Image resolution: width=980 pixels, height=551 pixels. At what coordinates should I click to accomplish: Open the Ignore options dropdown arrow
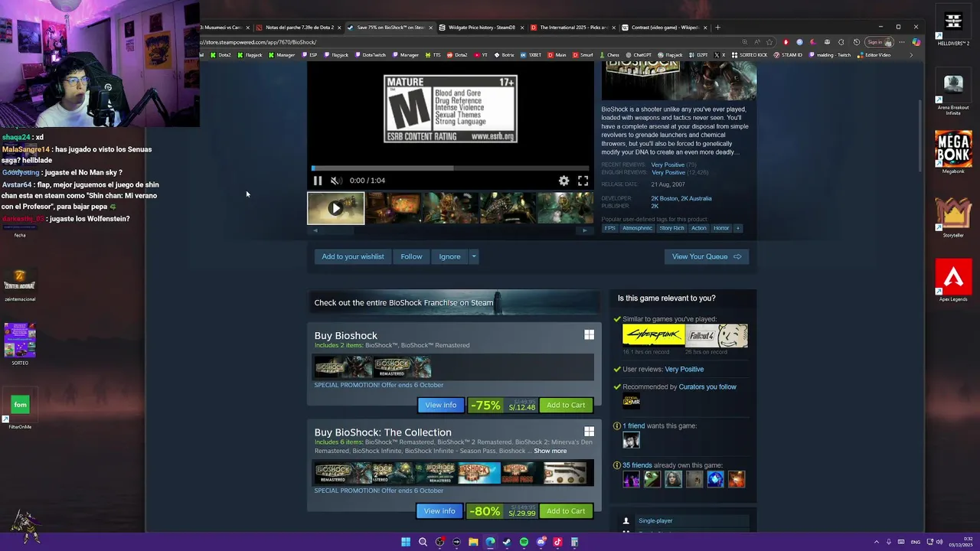pos(474,256)
